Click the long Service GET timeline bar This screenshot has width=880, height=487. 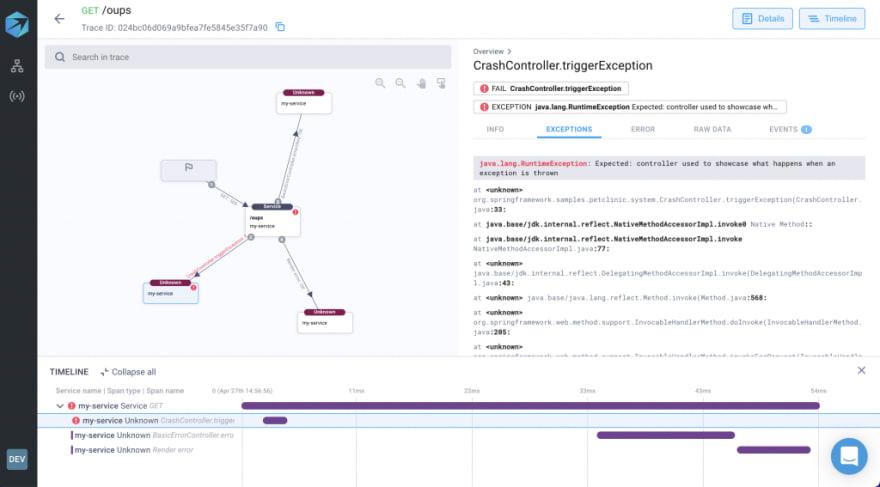click(x=530, y=406)
